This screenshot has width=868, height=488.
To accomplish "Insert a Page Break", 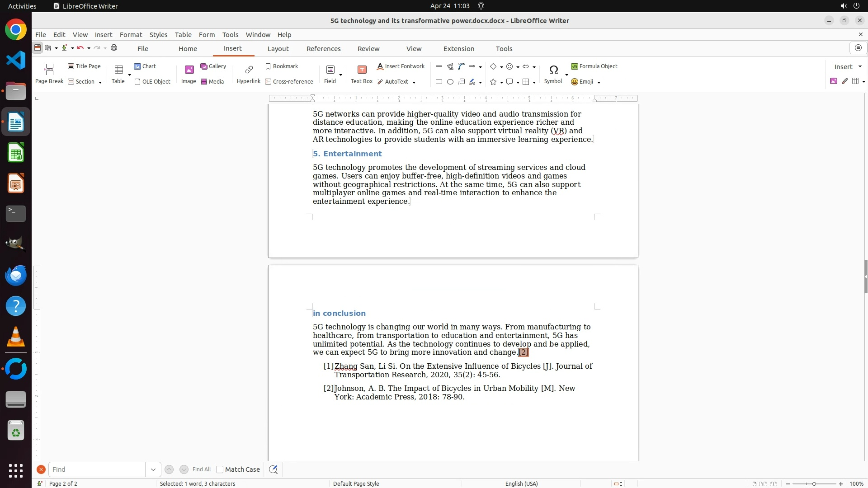I will (x=49, y=74).
